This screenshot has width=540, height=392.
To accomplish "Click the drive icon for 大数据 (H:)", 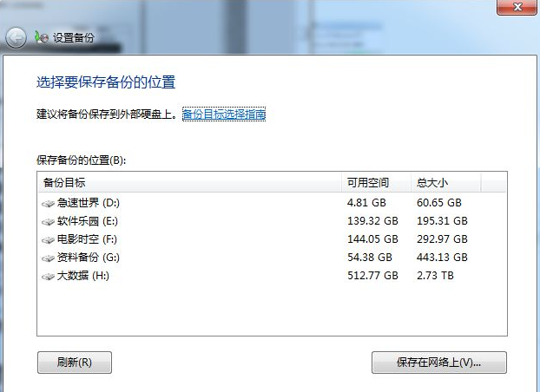I will point(49,277).
